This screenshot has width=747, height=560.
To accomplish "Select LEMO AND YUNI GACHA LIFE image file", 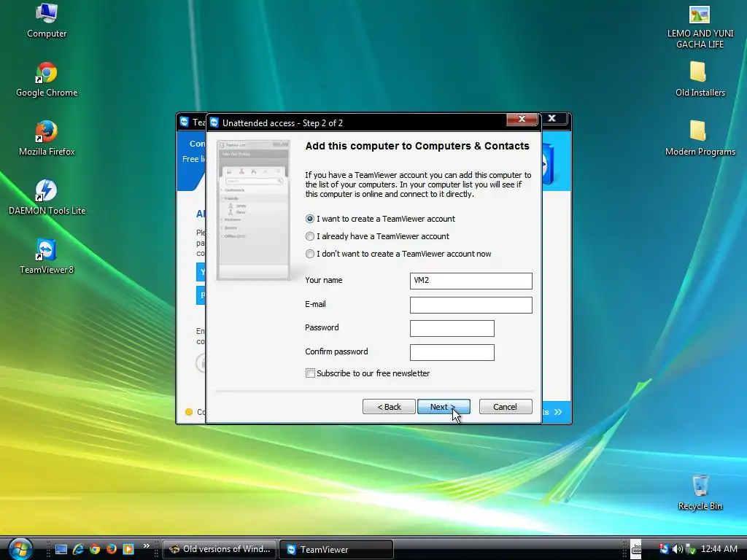I will click(x=700, y=27).
